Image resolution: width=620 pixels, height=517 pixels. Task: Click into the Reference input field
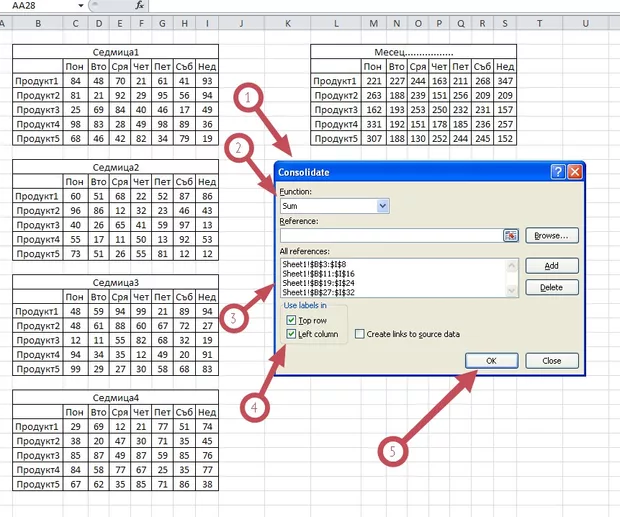pos(390,236)
